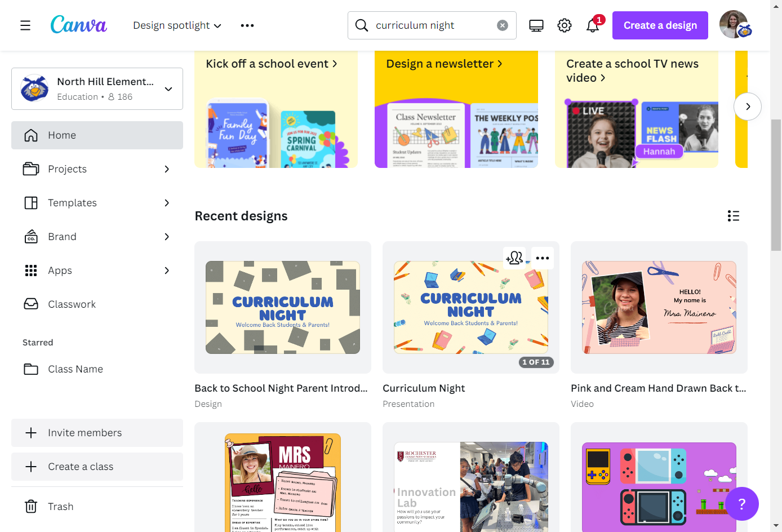
Task: Expand the Design spotlight dropdown
Action: coord(177,25)
